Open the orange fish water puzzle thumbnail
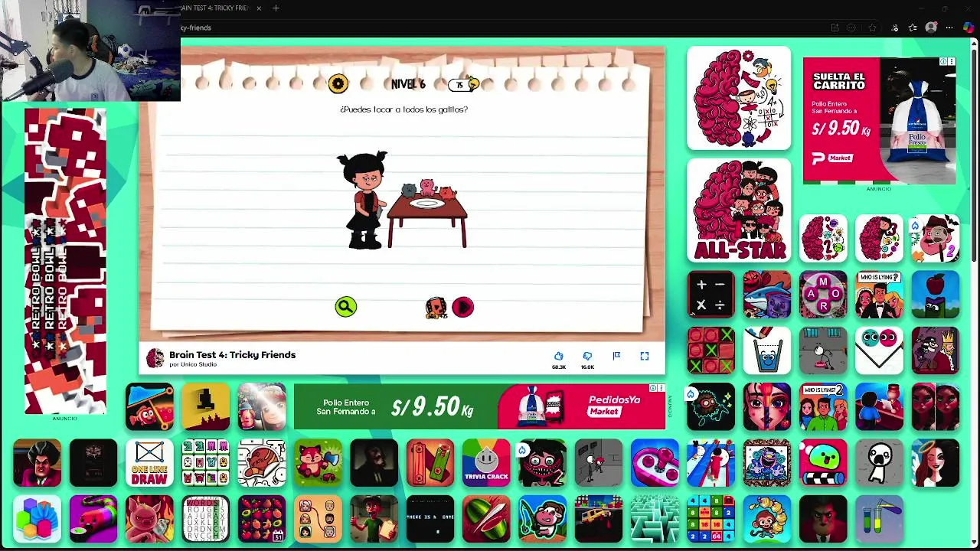The height and width of the screenshot is (551, 980). tap(149, 406)
